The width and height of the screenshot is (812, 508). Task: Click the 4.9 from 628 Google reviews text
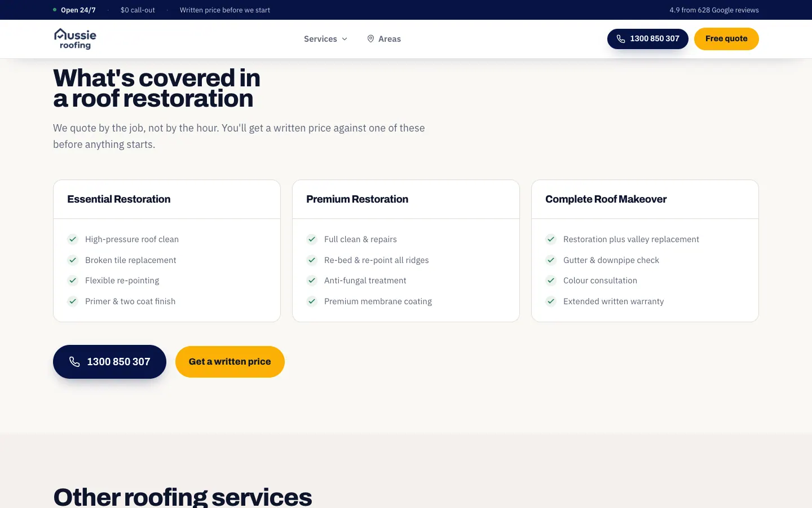click(x=714, y=10)
